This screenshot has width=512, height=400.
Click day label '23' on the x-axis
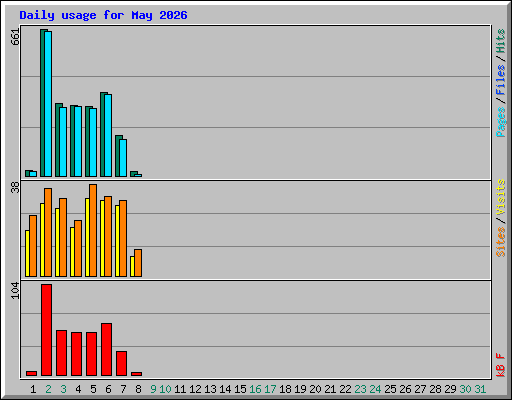point(360,389)
